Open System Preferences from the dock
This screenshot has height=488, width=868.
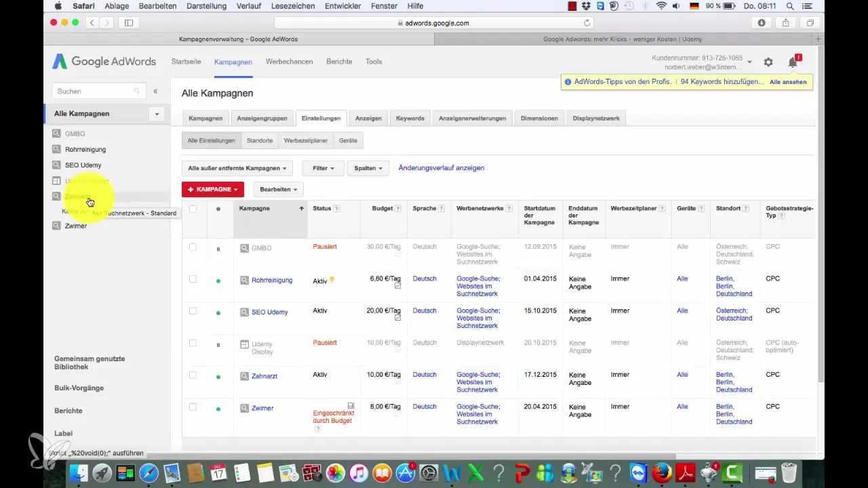tap(429, 472)
